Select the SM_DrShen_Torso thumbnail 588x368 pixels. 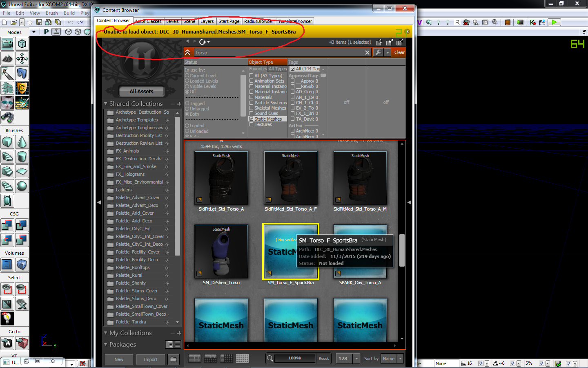click(221, 252)
